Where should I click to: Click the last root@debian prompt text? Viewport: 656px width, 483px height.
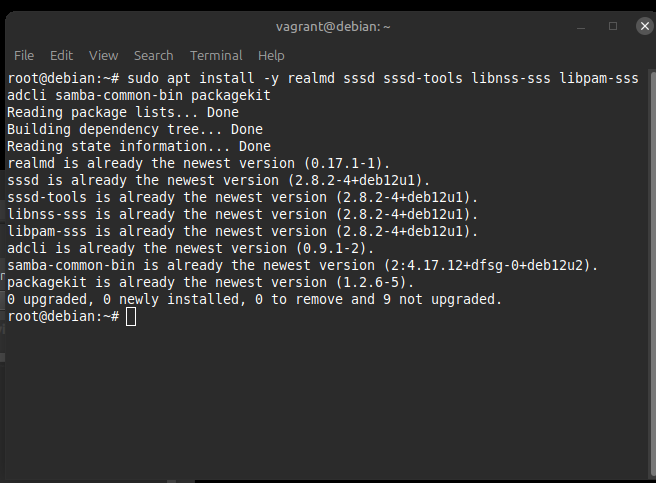[62, 317]
